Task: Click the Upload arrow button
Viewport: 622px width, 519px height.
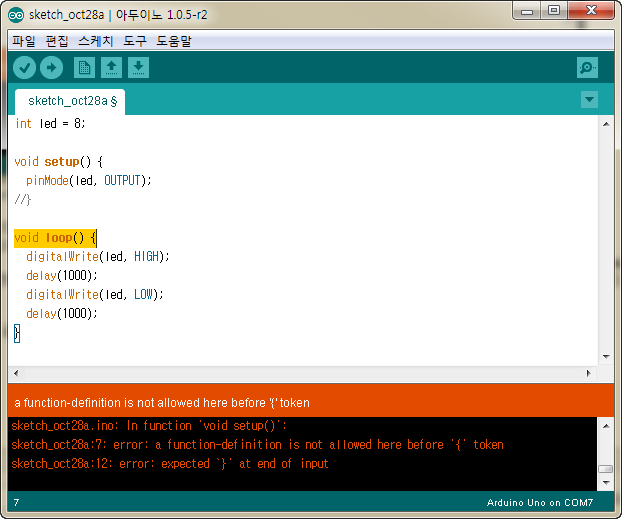Action: [52, 67]
